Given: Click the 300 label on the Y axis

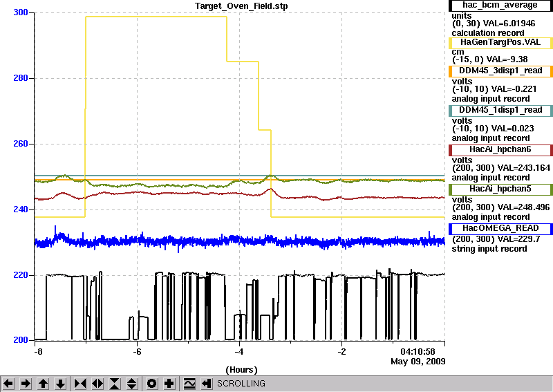Looking at the screenshot, I should pyautogui.click(x=21, y=12).
